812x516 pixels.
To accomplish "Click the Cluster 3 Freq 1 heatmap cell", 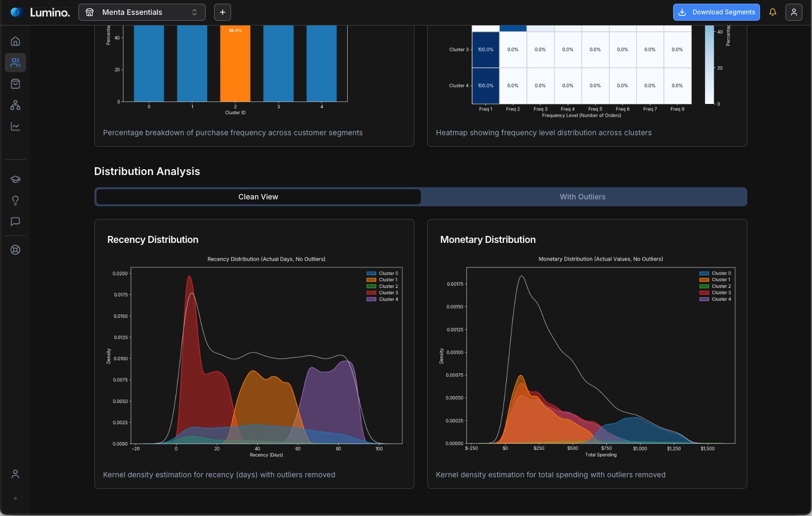I will [486, 49].
